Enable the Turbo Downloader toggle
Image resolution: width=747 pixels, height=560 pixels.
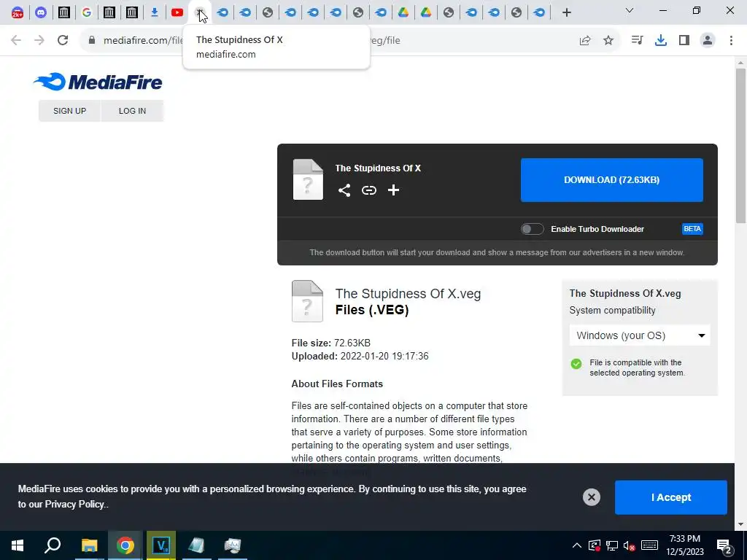pos(532,229)
